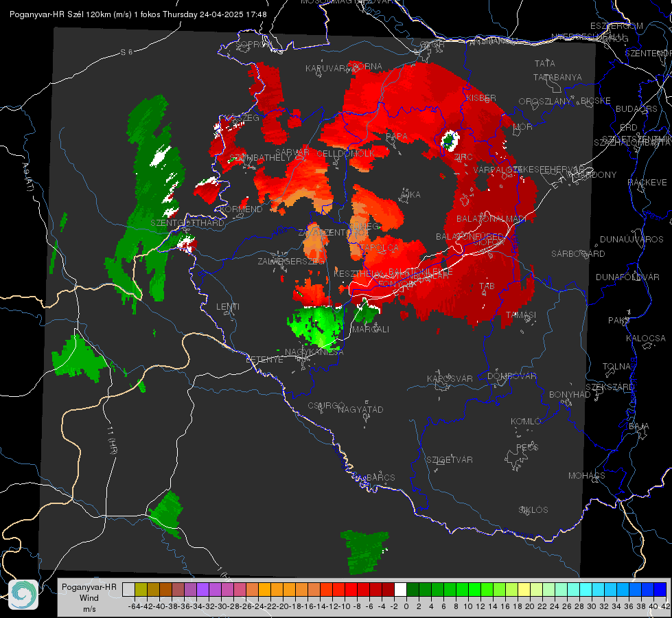
Task: Click the SZEKSZARD city label
Action: point(610,387)
